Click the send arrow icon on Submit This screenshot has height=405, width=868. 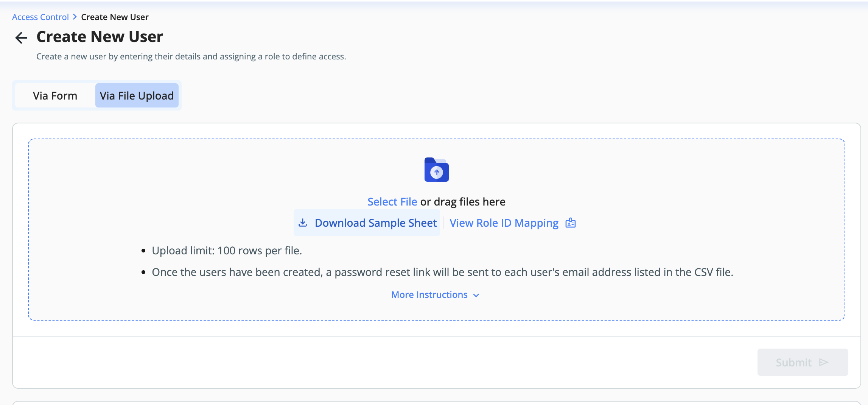point(823,362)
